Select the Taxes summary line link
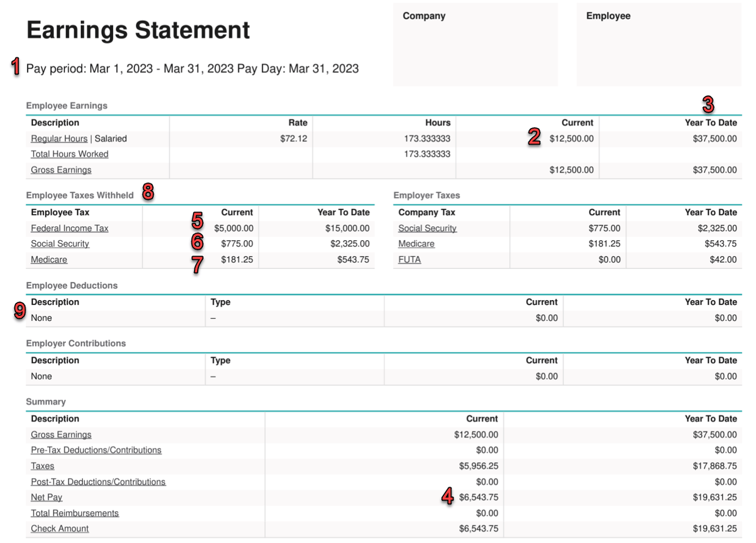 pos(43,466)
